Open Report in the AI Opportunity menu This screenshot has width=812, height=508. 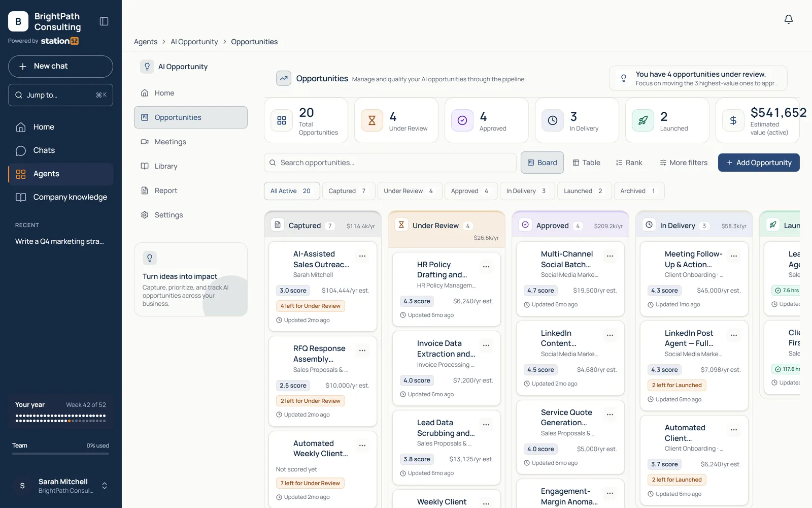[x=191, y=190]
